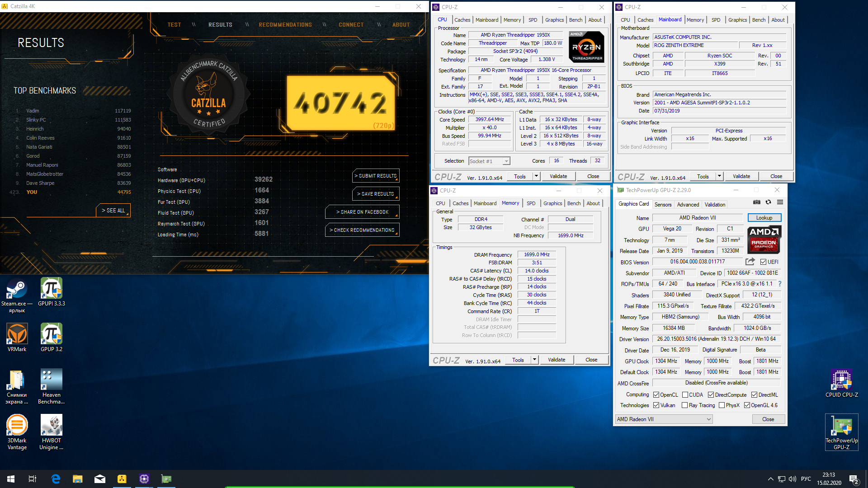Show hidden tray icons chevron
Screen dimensions: 868x488
coord(770,479)
